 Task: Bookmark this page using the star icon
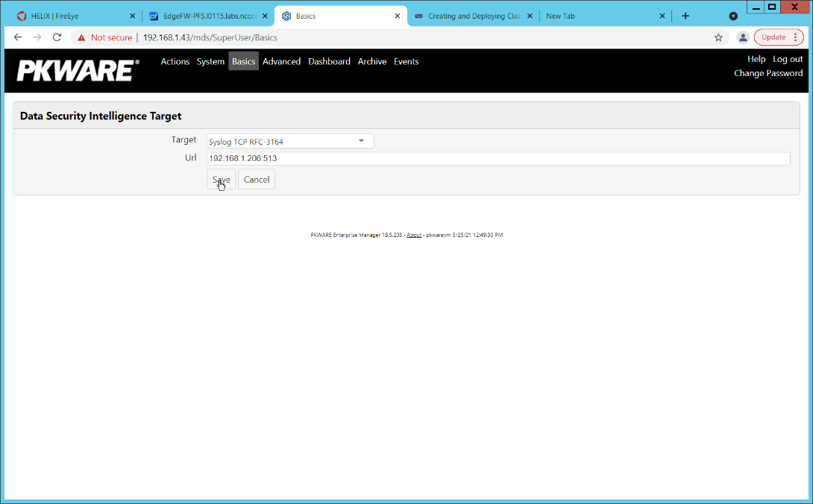pyautogui.click(x=718, y=37)
